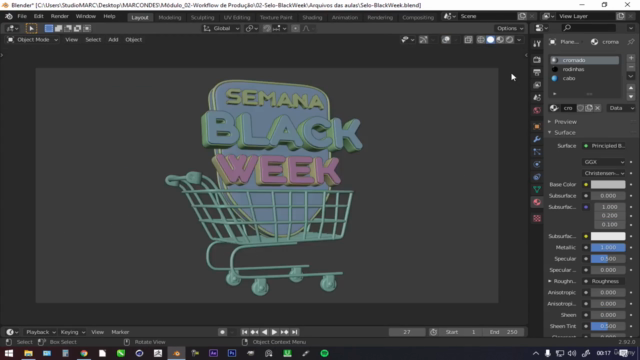This screenshot has height=360, width=640.
Task: Expand the Roughness input row
Action: [x=550, y=281]
